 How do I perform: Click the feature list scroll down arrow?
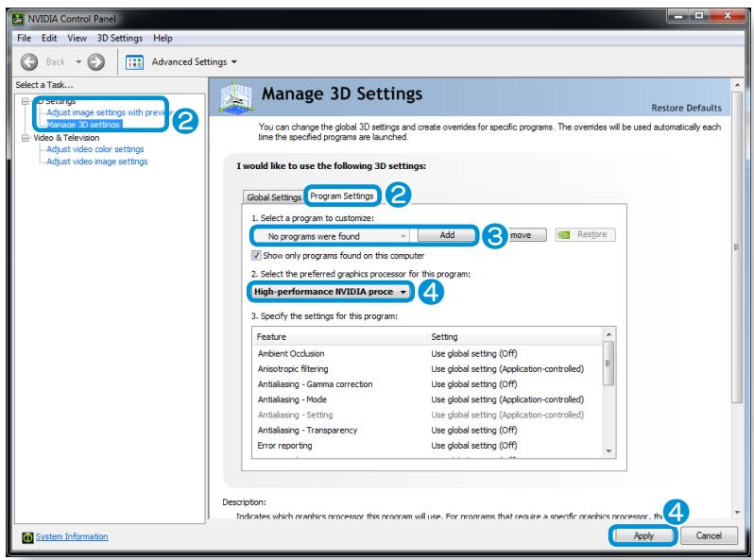click(x=608, y=450)
